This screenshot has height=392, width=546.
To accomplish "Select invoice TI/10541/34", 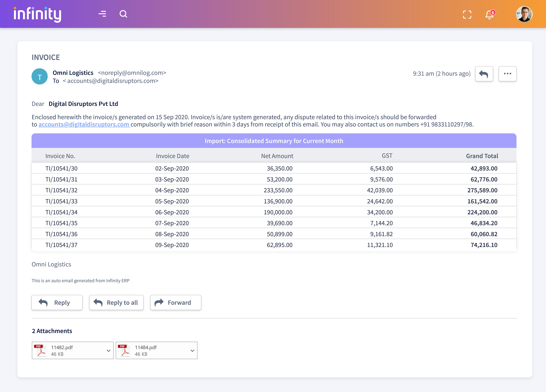I will tap(61, 212).
